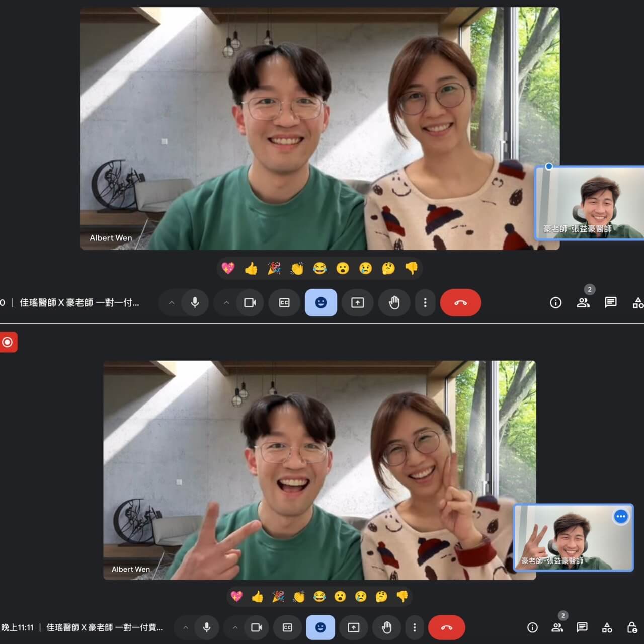Screen dimensions: 644x644
Task: Mute microphone in upper meeting toolbar
Action: pos(195,302)
